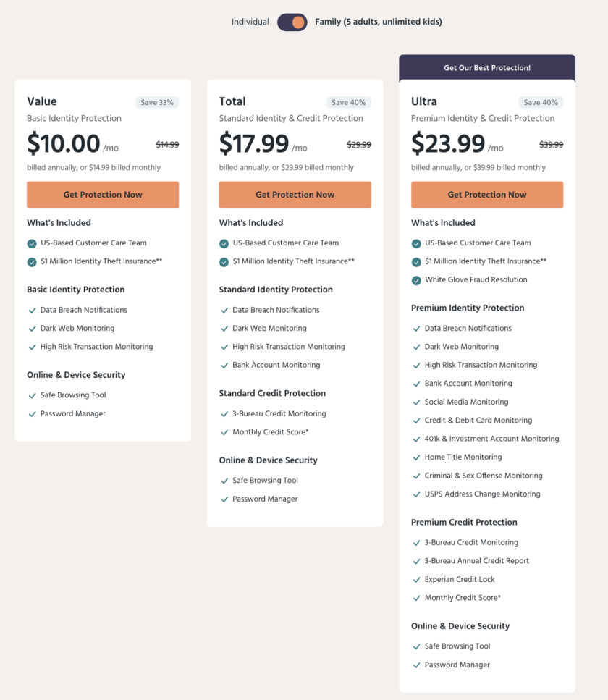Select the Individual label beside the toggle
The height and width of the screenshot is (700, 608).
pyautogui.click(x=250, y=22)
